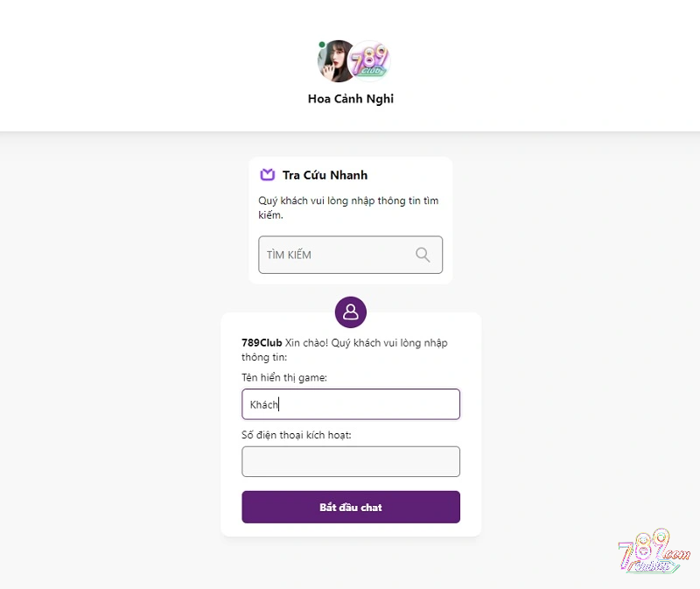Click the Tên hiển thị game label

pos(284,377)
